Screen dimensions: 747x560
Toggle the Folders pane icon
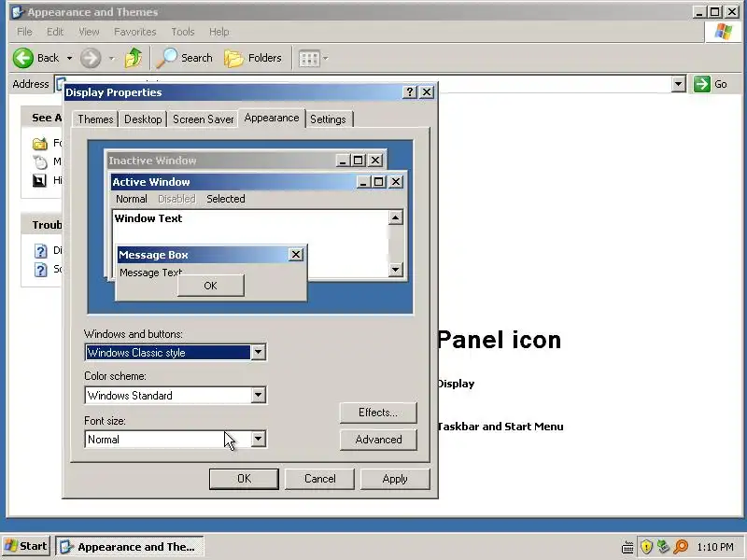pyautogui.click(x=234, y=59)
